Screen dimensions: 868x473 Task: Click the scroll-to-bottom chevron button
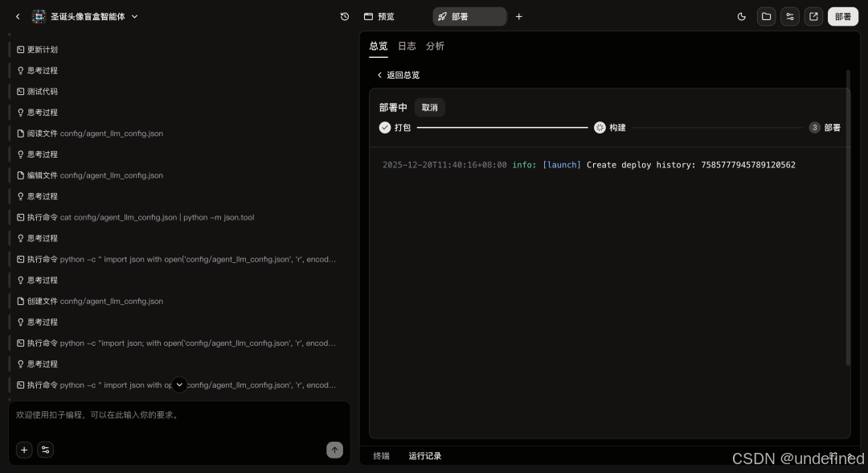(179, 385)
